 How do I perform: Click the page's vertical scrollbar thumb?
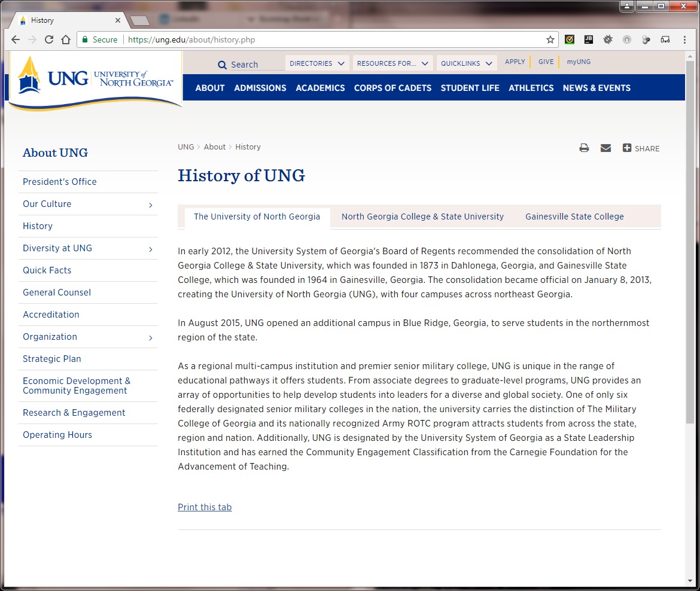690,242
